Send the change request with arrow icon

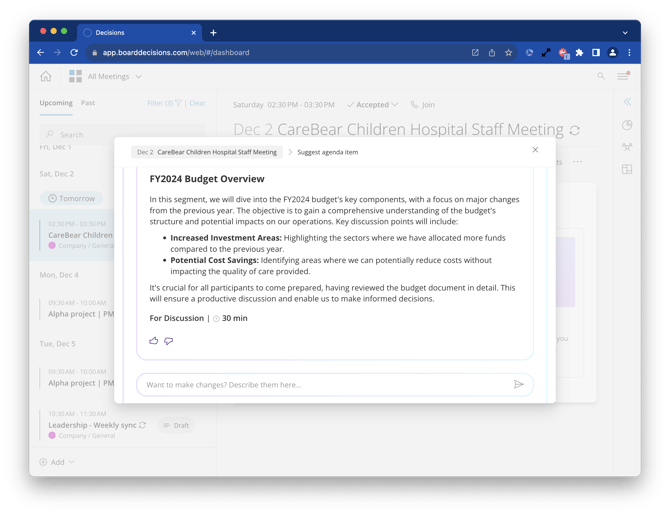tap(518, 384)
